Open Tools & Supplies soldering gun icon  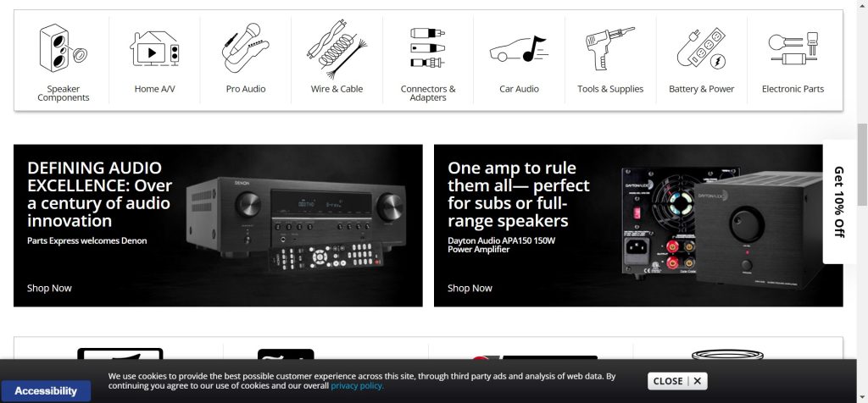tap(610, 48)
